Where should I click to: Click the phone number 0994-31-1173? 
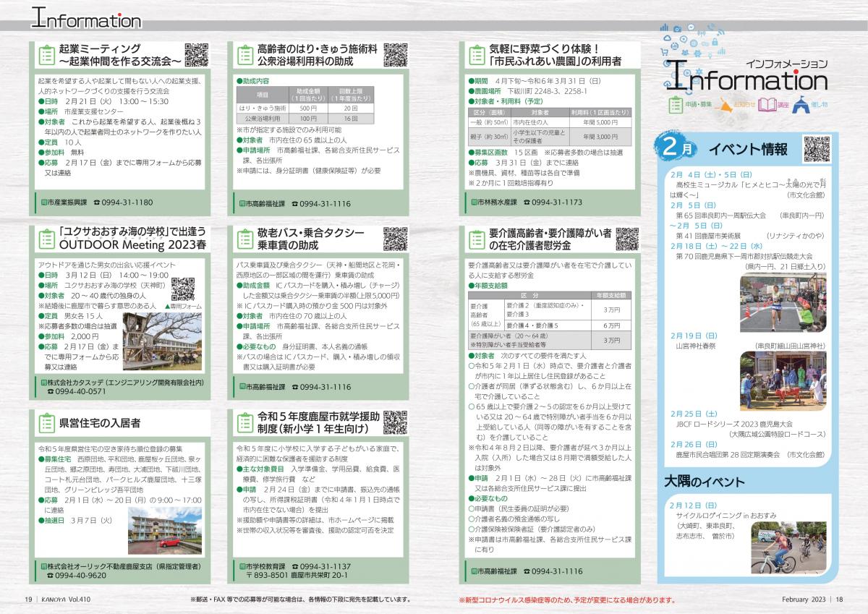coord(557,202)
